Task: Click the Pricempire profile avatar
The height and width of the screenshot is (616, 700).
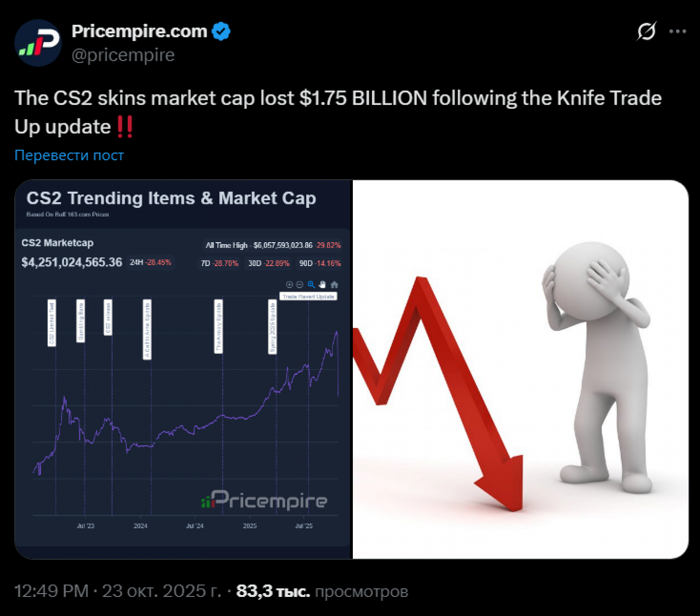Action: coord(38,43)
